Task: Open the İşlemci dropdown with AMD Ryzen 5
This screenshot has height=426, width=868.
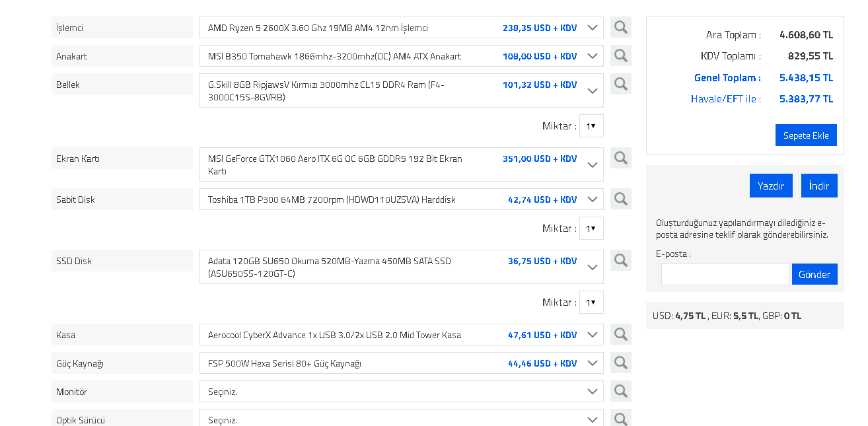Action: click(x=402, y=28)
